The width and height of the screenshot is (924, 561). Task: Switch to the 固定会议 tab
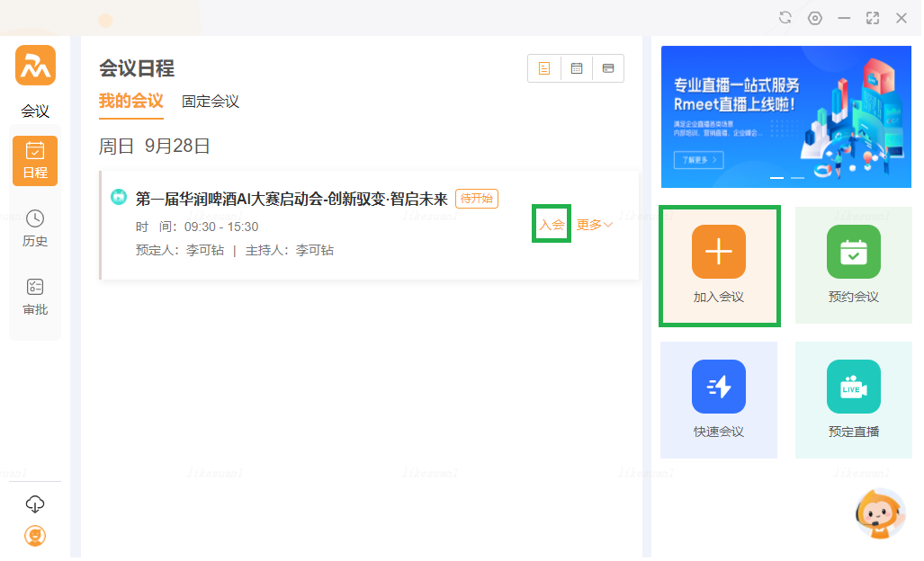211,102
